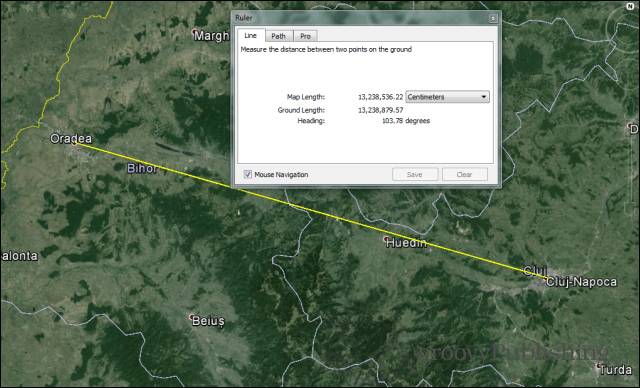This screenshot has width=640, height=388.
Task: Click the Ruler dialog title bar
Action: (x=359, y=18)
